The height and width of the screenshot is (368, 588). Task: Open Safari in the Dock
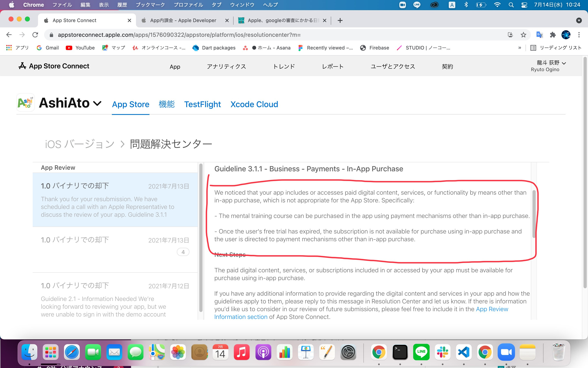click(72, 352)
